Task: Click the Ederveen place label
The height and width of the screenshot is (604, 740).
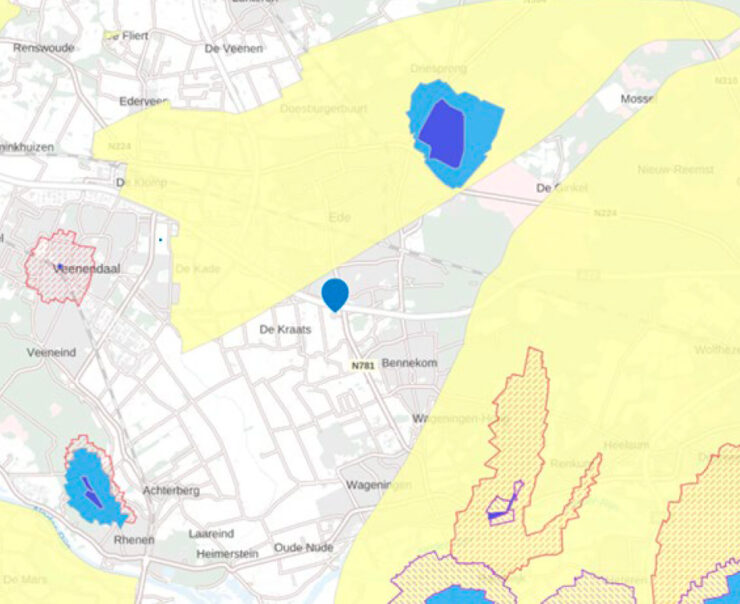Action: tap(144, 101)
